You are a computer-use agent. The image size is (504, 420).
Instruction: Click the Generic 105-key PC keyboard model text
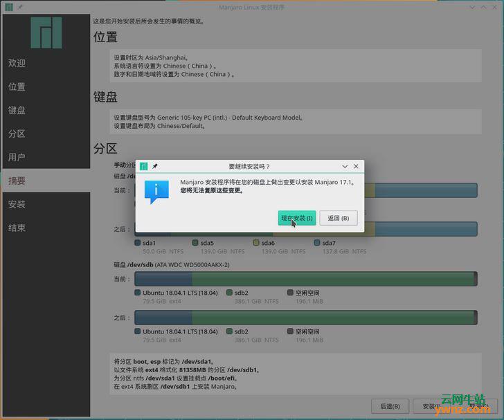click(208, 118)
